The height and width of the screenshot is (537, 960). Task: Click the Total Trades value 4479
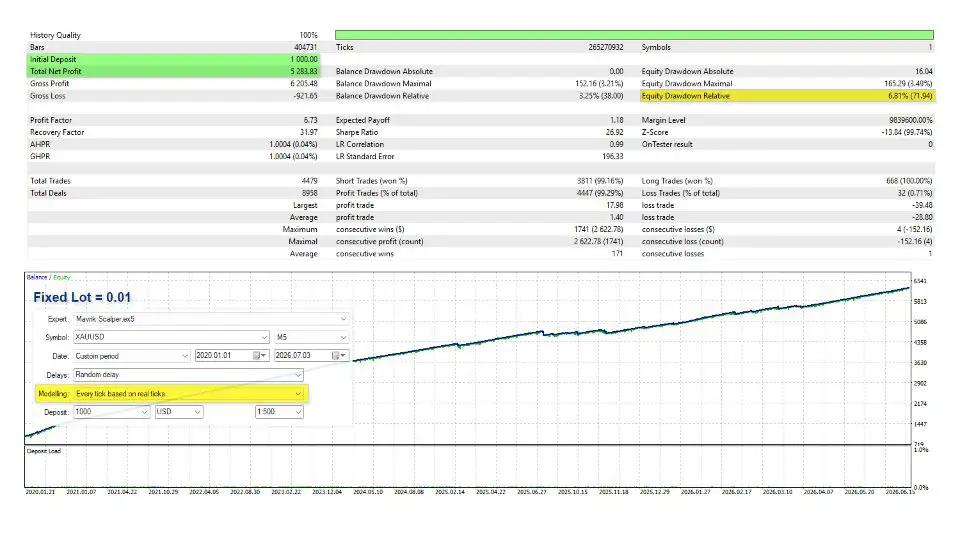(310, 181)
